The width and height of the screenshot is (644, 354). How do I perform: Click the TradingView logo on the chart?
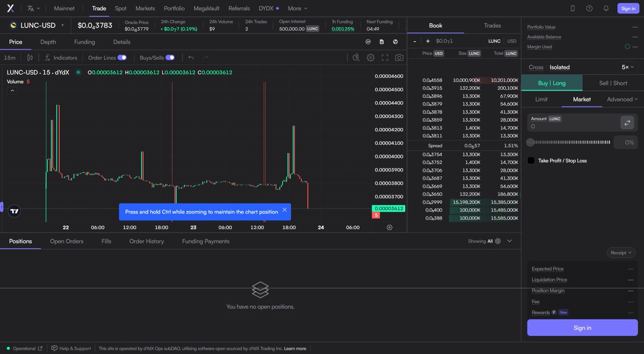[x=14, y=211]
